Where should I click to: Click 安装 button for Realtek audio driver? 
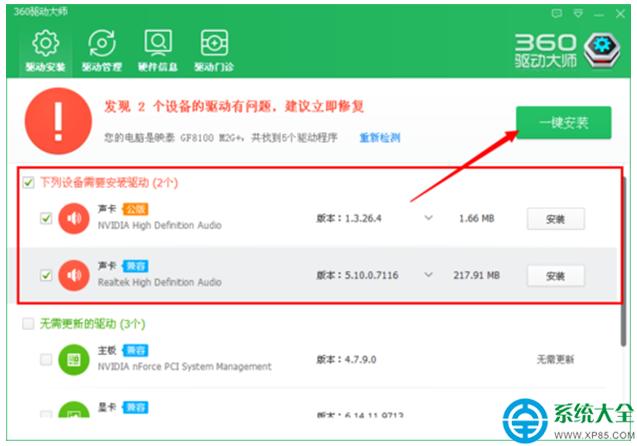pos(555,275)
